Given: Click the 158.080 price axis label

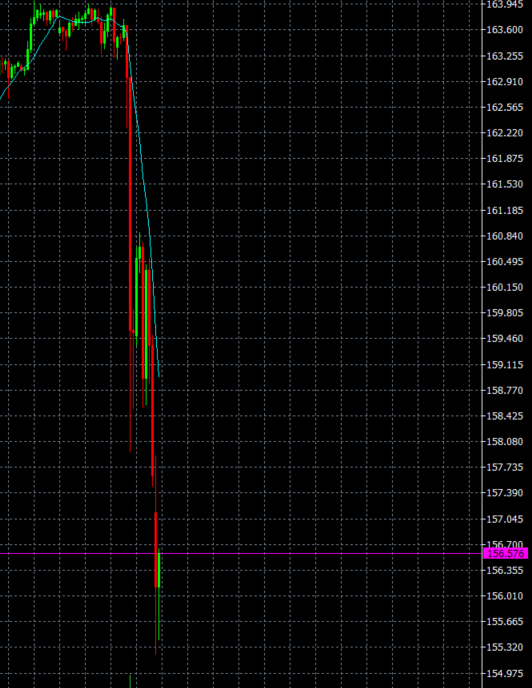Looking at the screenshot, I should pyautogui.click(x=505, y=441).
